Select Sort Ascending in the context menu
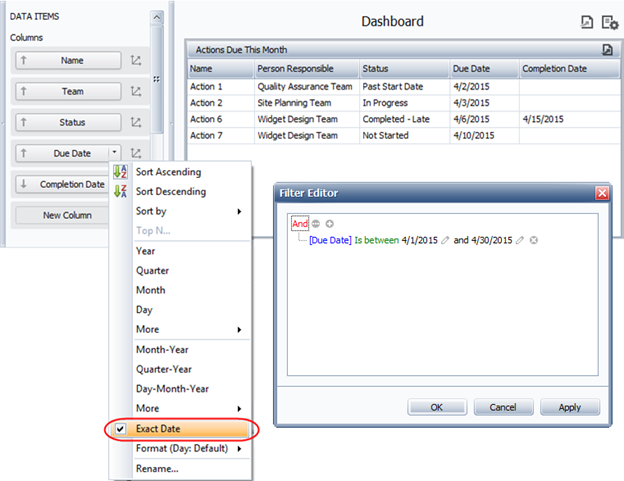This screenshot has height=481, width=624. 170,172
